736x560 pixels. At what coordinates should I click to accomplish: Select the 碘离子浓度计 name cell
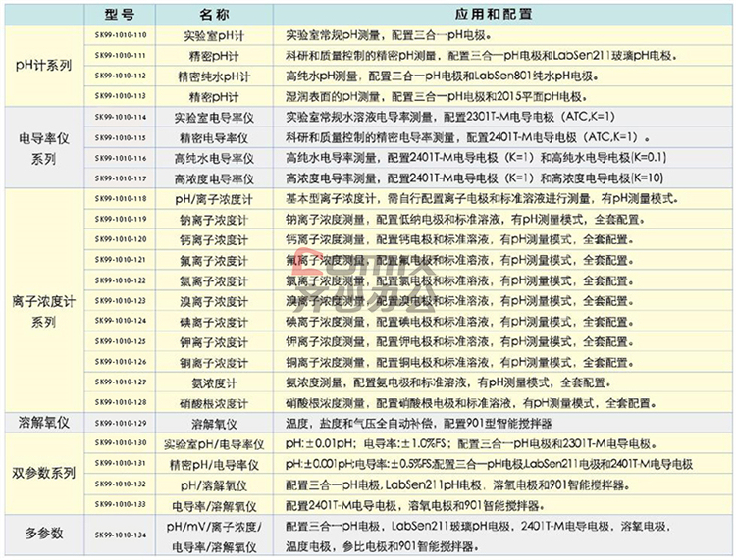pos(214,322)
